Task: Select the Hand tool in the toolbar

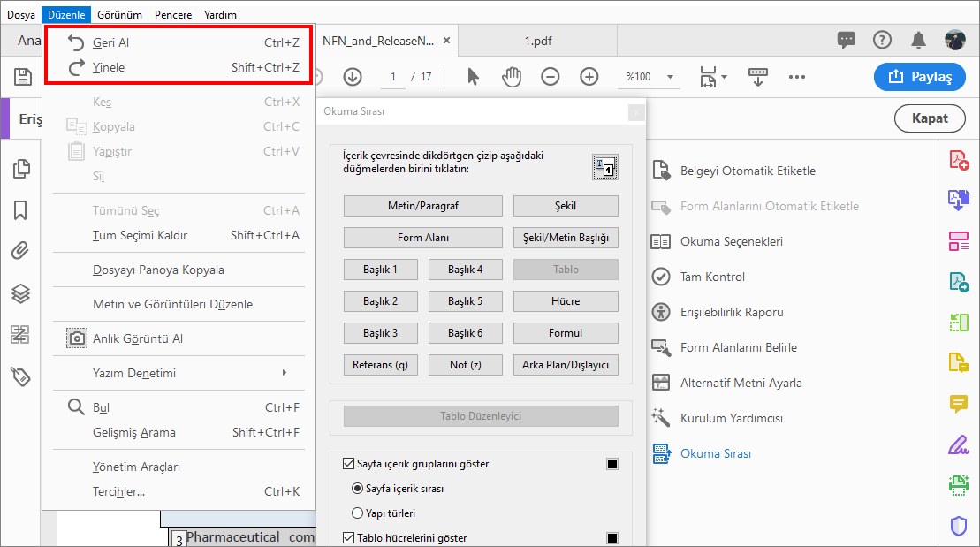Action: click(512, 77)
